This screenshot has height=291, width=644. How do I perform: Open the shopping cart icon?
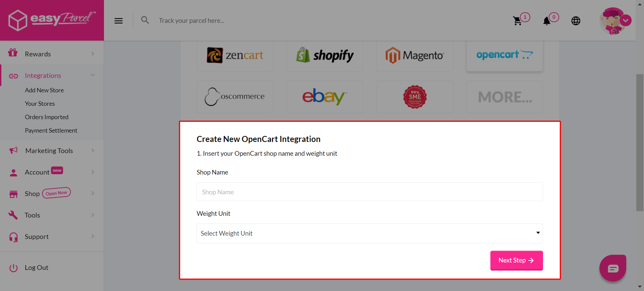(517, 21)
